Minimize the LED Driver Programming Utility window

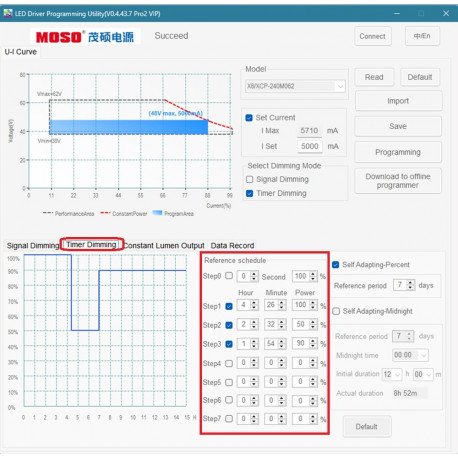coord(397,13)
